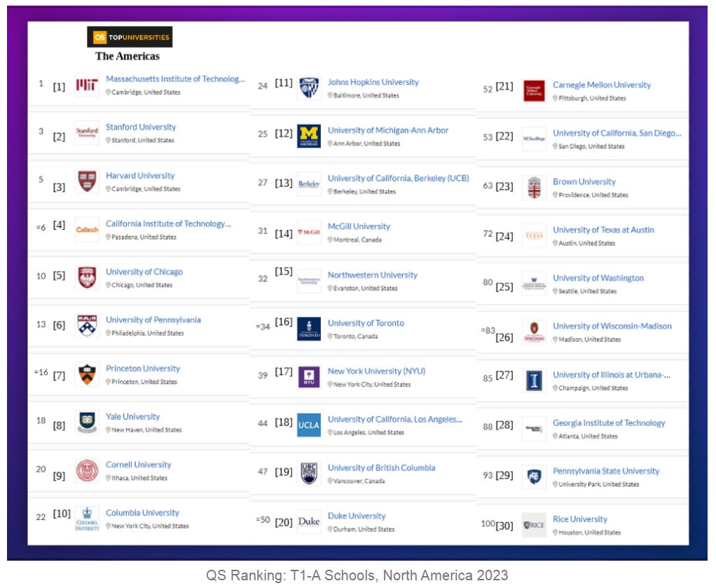Click the Northwestern University logo
This screenshot has width=716, height=588.
tap(309, 281)
